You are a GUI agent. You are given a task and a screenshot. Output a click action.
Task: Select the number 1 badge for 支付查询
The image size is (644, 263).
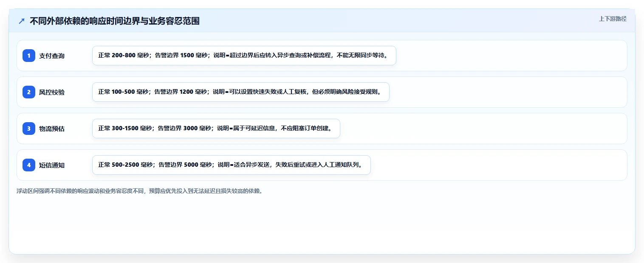[x=29, y=56]
